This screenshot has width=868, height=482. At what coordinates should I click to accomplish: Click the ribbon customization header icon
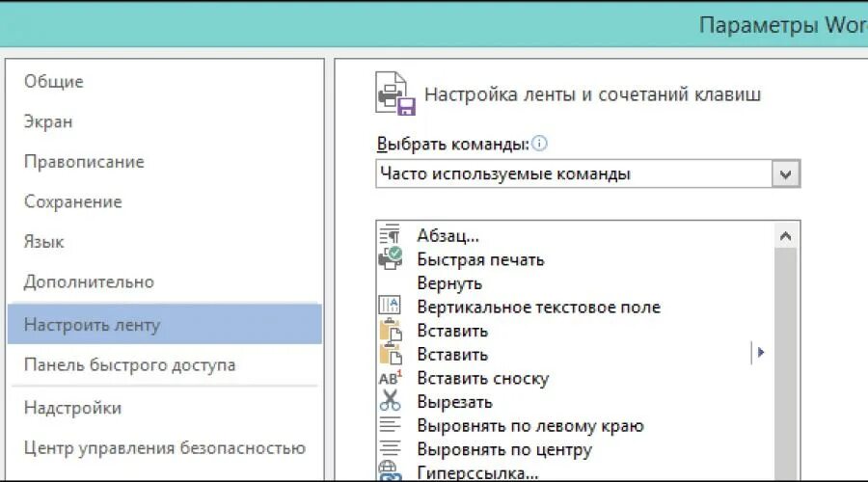(x=395, y=94)
